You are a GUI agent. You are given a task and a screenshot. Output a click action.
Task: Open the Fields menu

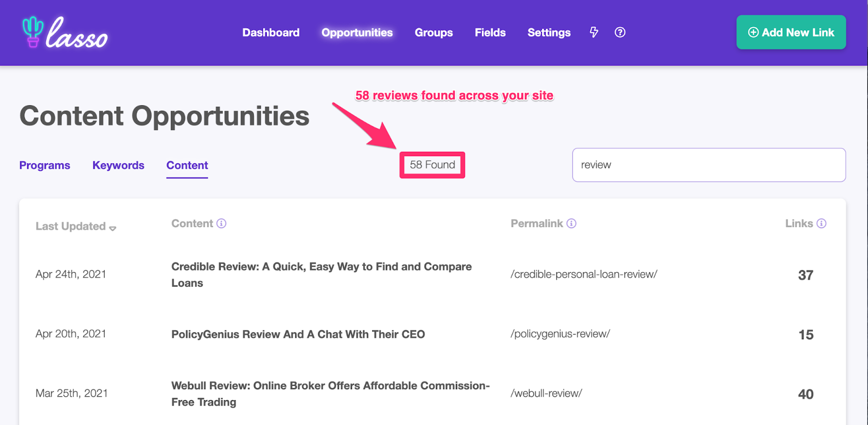490,33
